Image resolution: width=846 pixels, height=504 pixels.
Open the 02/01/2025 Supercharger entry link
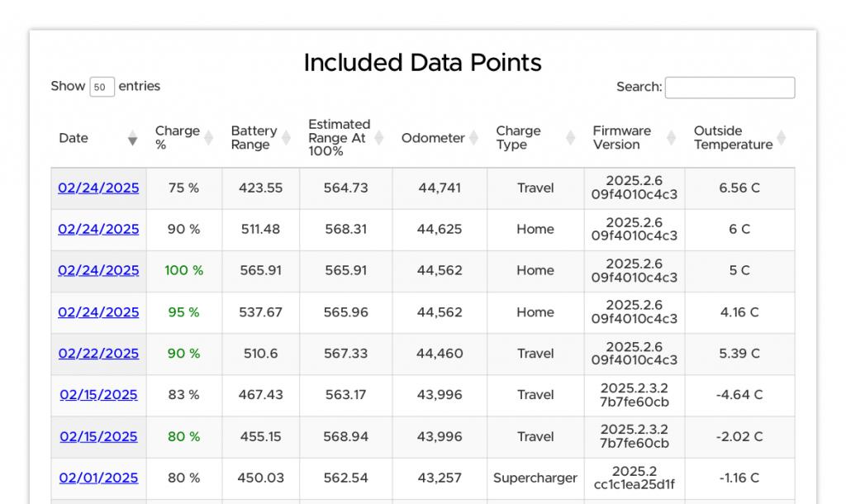[x=98, y=478]
